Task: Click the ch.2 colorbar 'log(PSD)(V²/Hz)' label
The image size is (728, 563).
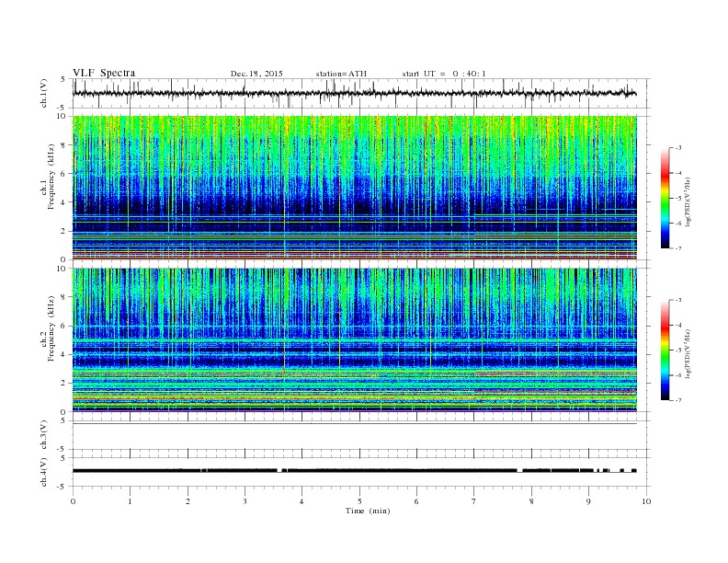Action: pyautogui.click(x=688, y=353)
